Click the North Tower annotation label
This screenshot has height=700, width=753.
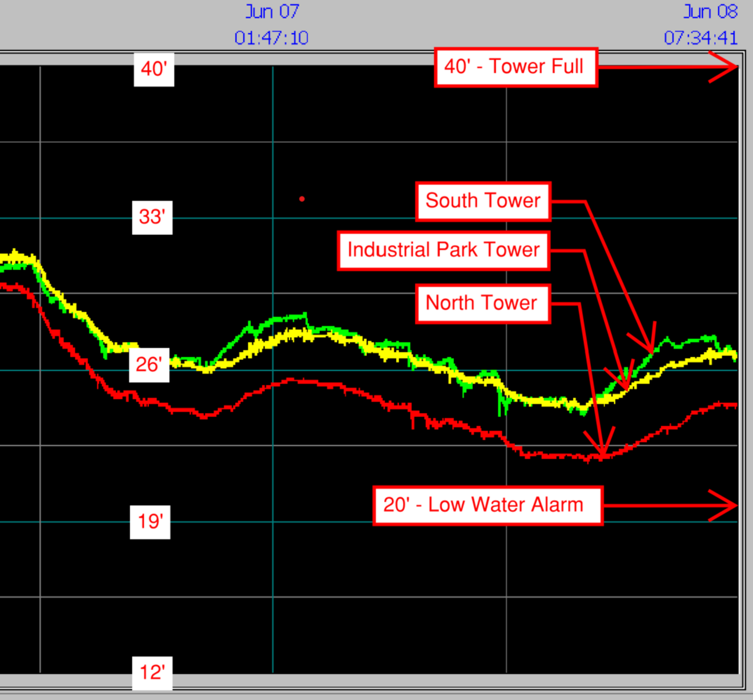pos(482,303)
